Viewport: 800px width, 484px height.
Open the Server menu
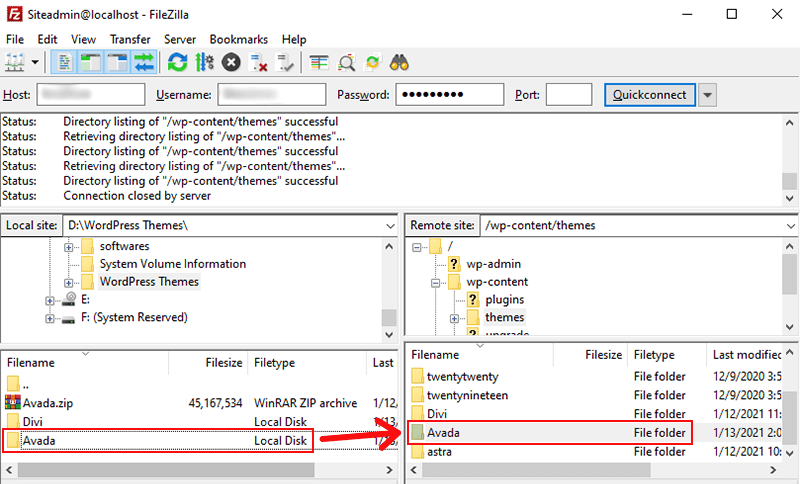(180, 39)
